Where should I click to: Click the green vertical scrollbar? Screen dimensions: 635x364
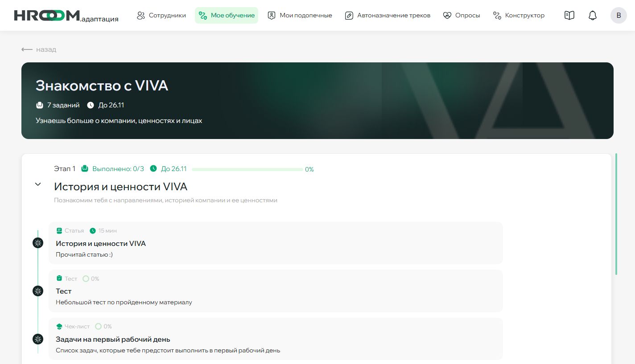point(616,214)
